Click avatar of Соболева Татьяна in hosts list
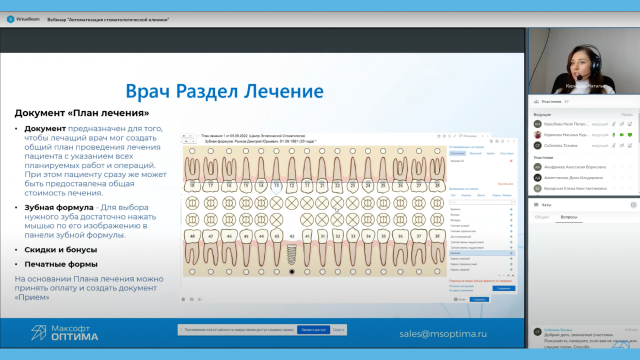Image resolution: width=640 pixels, height=360 pixels. click(x=538, y=146)
